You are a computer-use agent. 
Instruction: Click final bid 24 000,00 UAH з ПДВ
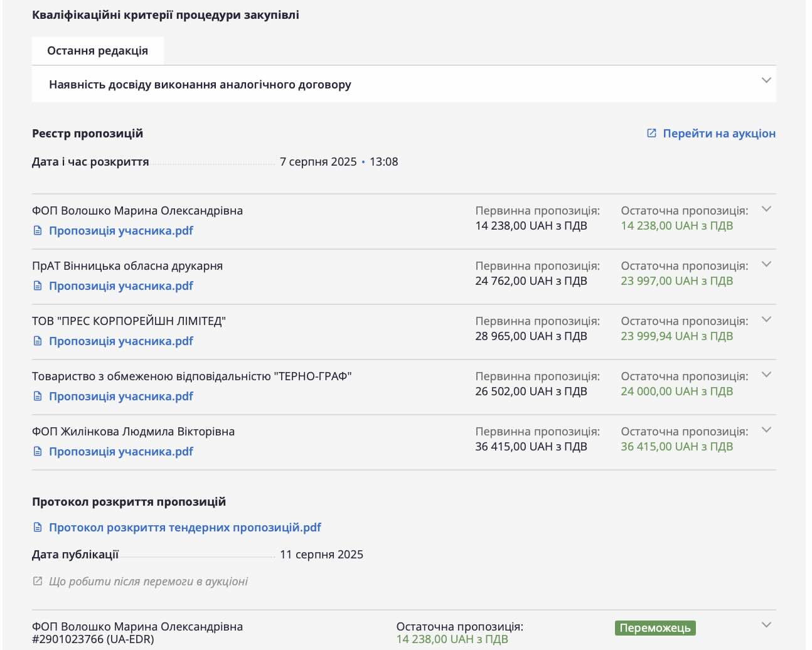(x=677, y=392)
